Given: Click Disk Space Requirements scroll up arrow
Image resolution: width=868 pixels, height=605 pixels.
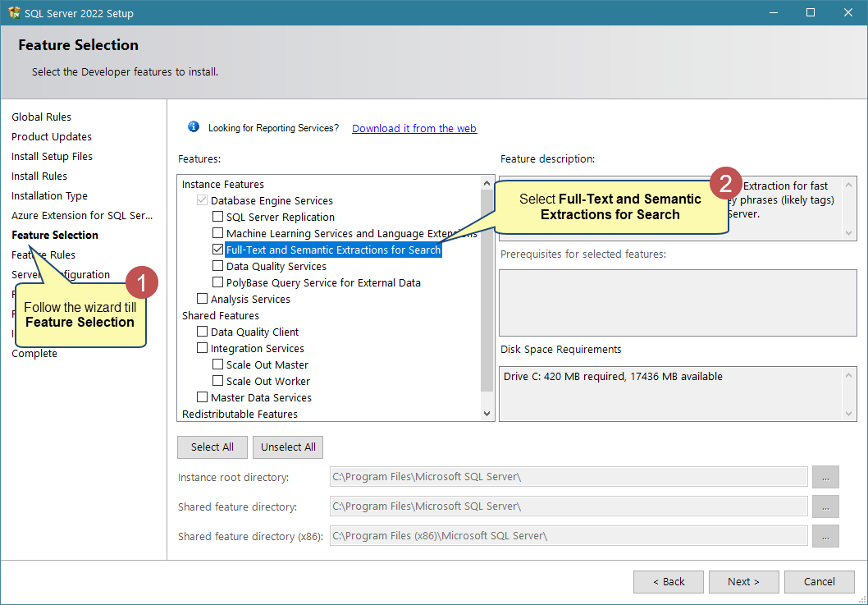Looking at the screenshot, I should coord(848,376).
